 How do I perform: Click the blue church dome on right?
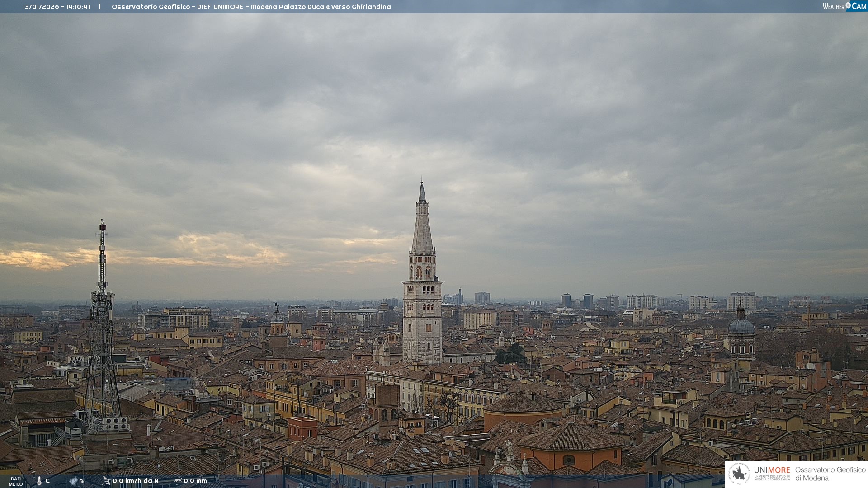[x=741, y=325]
